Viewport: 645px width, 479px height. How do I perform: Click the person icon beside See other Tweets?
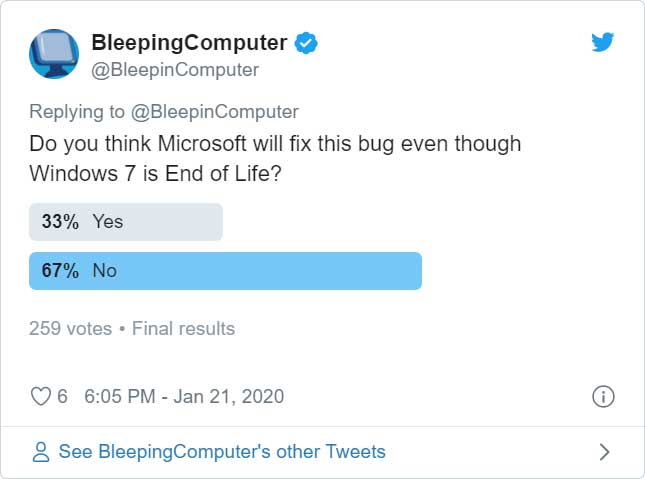click(41, 452)
